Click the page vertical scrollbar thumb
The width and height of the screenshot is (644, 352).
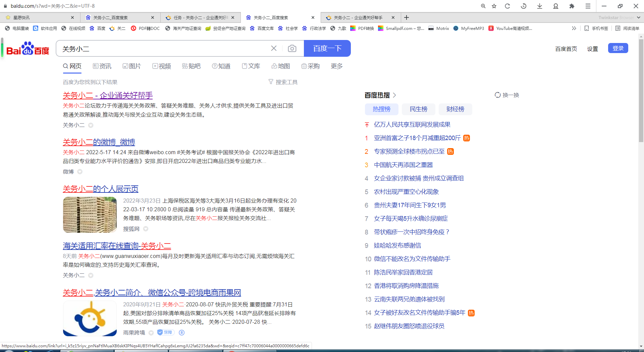click(641, 91)
